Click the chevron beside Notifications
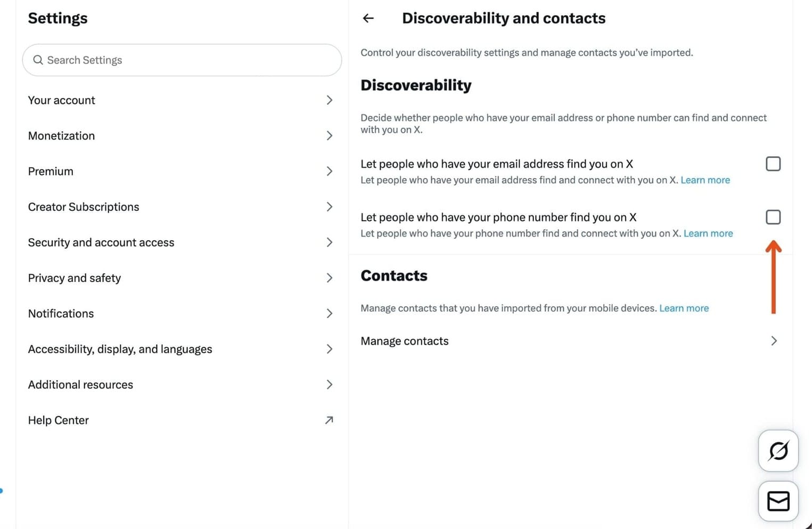Image resolution: width=812 pixels, height=529 pixels. (330, 313)
